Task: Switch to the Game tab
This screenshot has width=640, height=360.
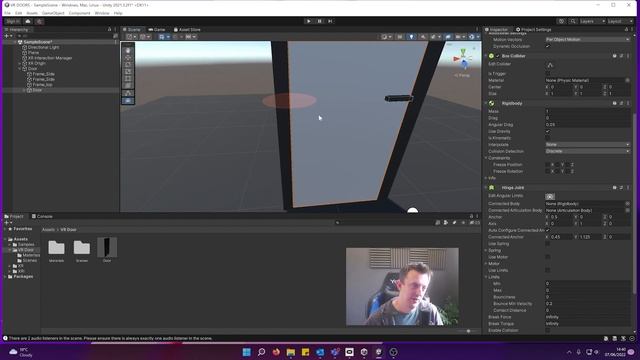Action: click(x=157, y=29)
